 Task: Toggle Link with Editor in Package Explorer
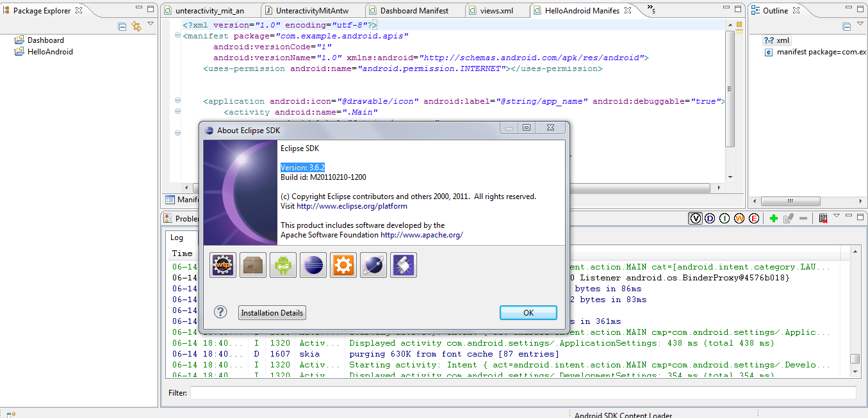click(x=136, y=26)
